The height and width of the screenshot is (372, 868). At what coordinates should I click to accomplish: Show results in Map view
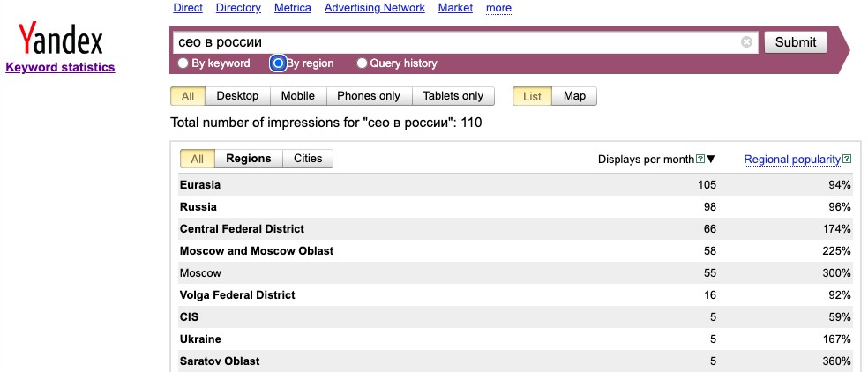(x=574, y=96)
